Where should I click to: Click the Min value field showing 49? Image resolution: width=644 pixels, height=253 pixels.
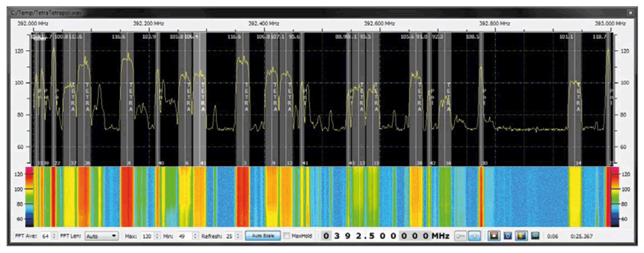tap(185, 236)
